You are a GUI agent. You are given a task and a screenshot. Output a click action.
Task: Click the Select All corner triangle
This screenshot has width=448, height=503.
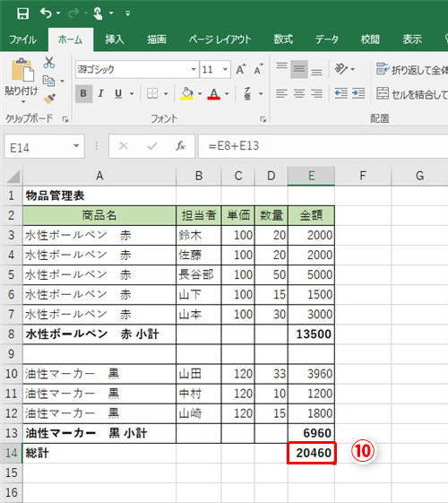point(13,176)
